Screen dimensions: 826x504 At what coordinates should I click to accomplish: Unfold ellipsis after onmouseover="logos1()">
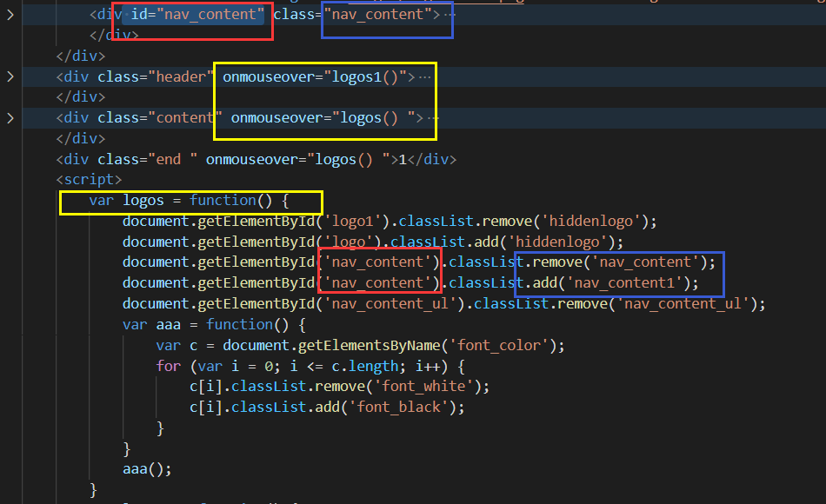[424, 77]
